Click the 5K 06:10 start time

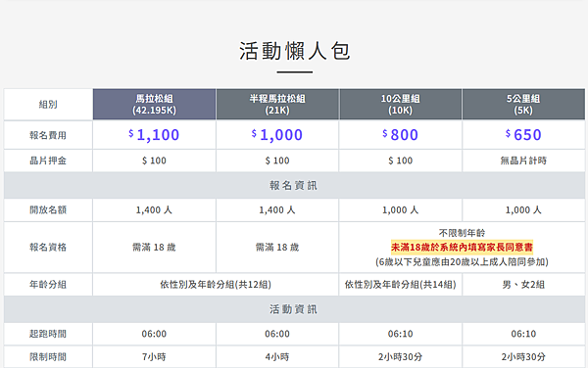point(523,334)
